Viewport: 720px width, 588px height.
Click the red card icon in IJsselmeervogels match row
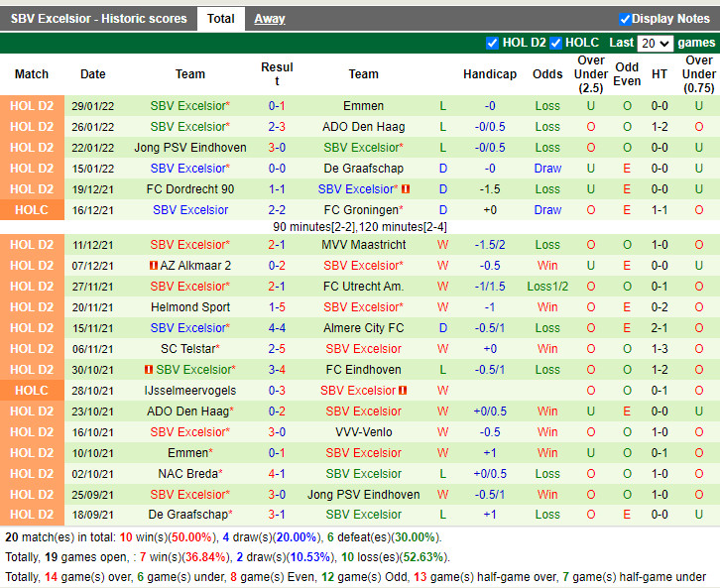pyautogui.click(x=403, y=391)
